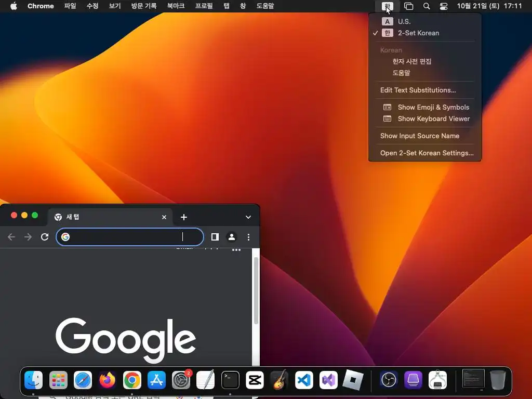Show Keyboard Viewer
This screenshot has width=532, height=399.
pos(425,119)
